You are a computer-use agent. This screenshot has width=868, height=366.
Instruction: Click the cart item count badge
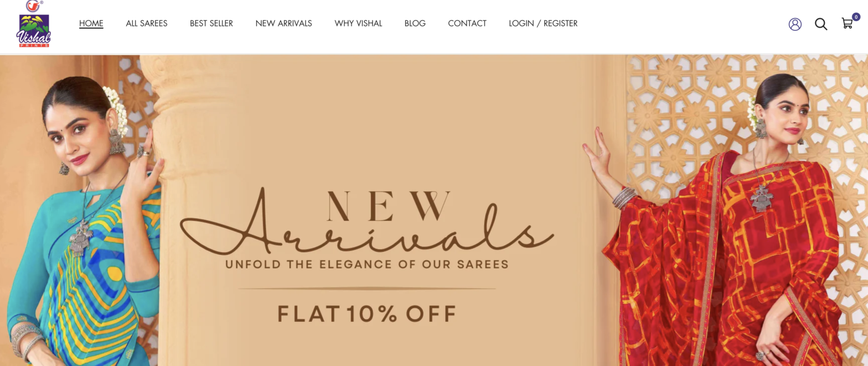856,17
